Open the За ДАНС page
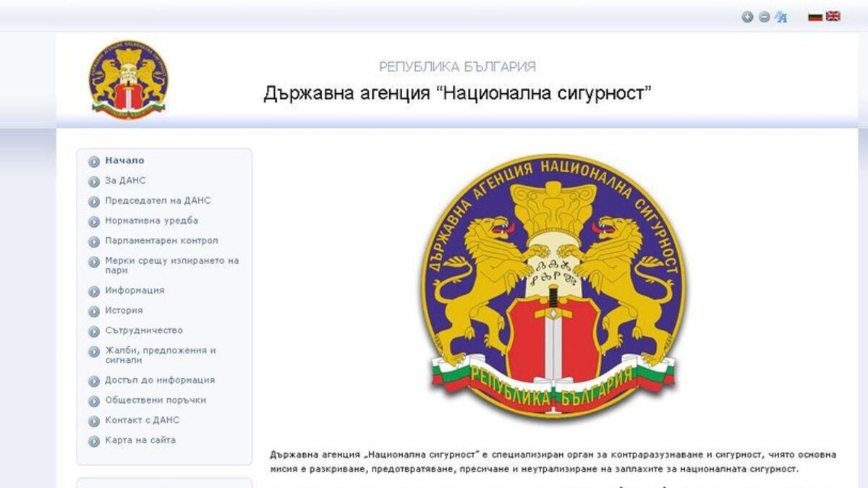The image size is (868, 488). point(125,181)
